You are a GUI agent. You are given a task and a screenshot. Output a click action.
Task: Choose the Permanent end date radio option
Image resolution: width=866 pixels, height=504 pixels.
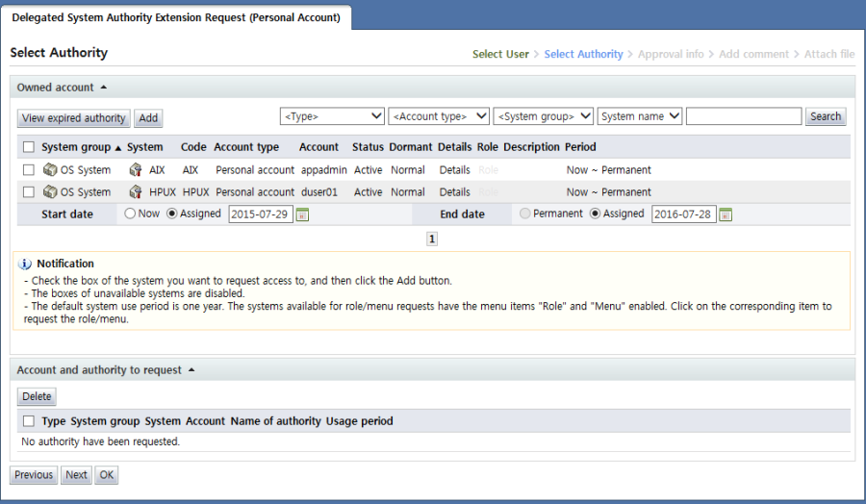pos(524,214)
